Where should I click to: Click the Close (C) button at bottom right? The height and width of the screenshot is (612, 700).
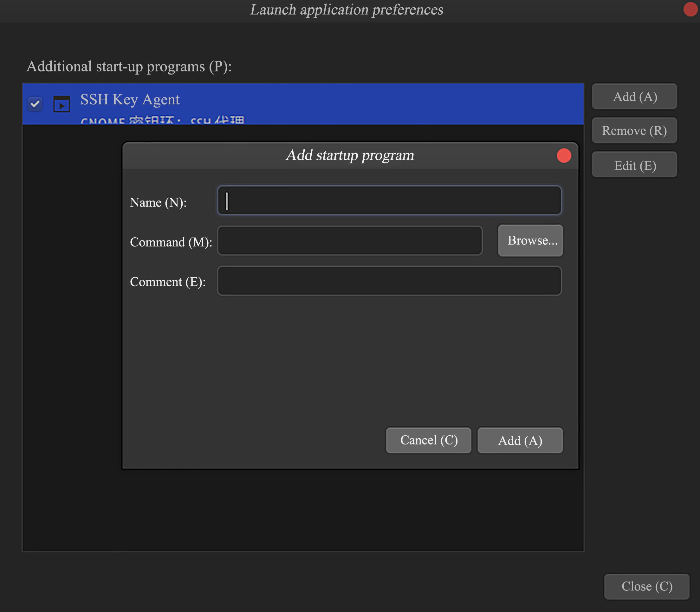[x=647, y=586]
